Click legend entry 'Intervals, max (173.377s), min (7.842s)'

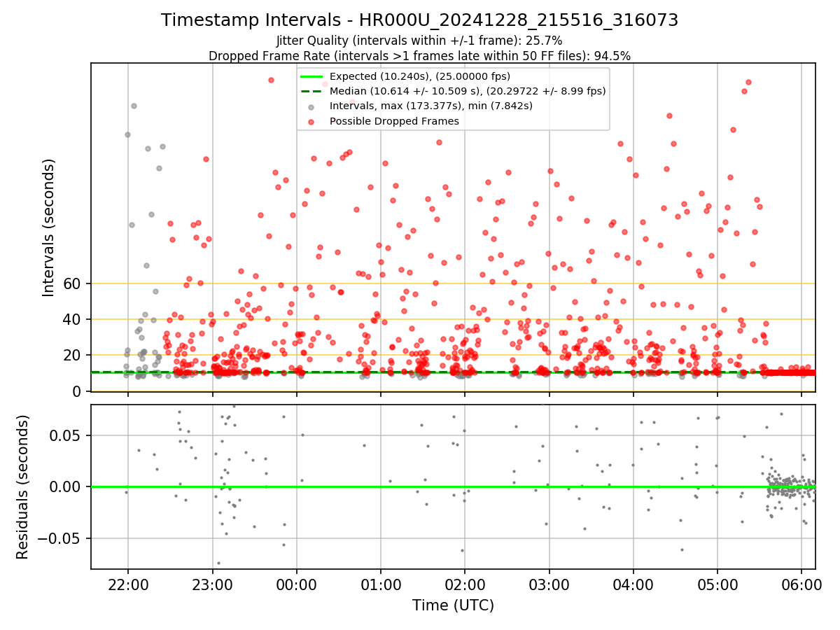click(x=431, y=106)
